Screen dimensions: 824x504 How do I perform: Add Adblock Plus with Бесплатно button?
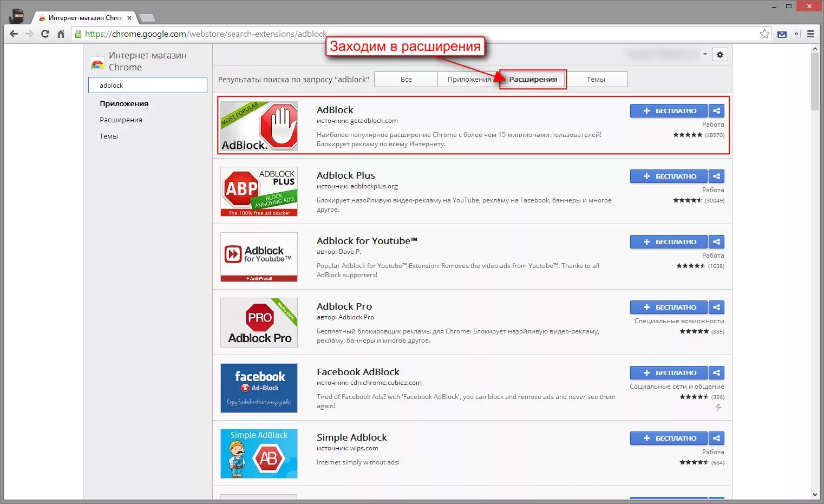tap(669, 176)
